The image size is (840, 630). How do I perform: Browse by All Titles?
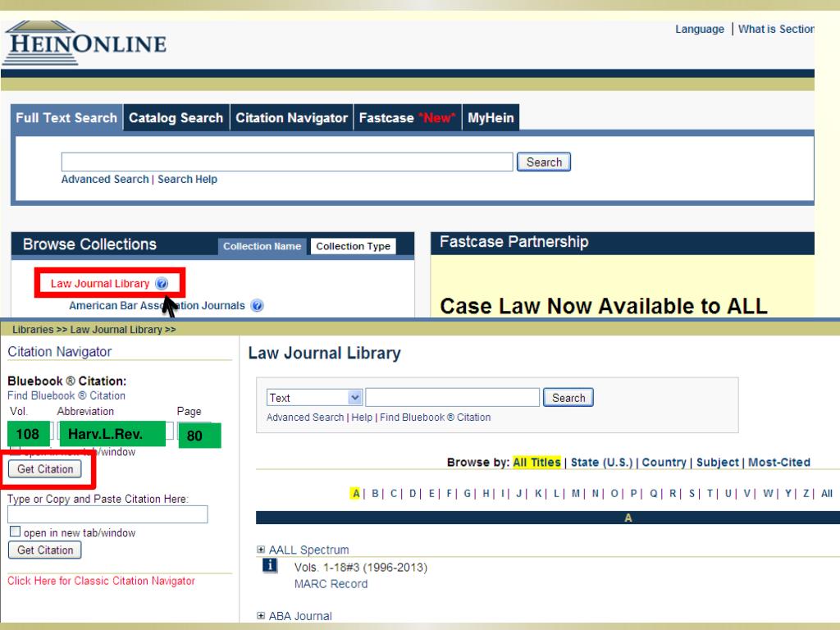(x=536, y=462)
